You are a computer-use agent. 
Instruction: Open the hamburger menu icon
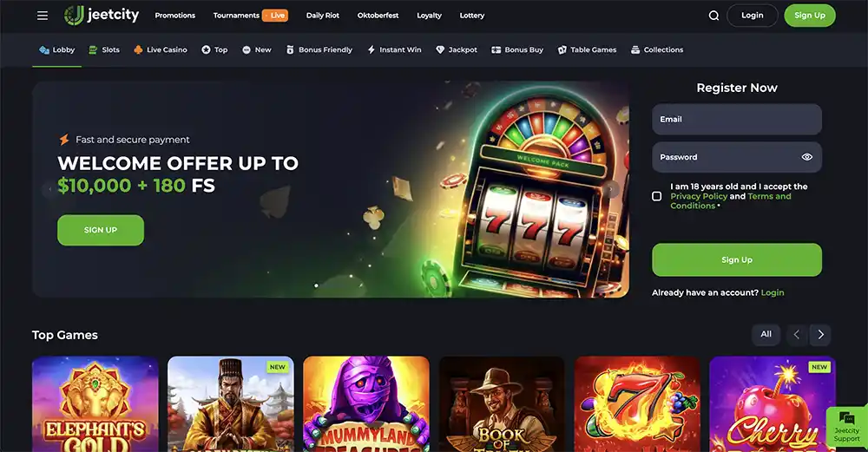(42, 16)
